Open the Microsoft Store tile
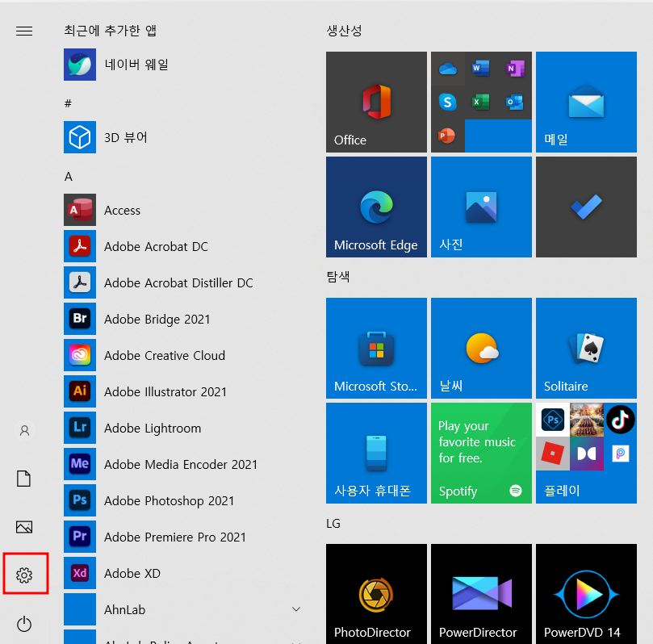The image size is (653, 644). pos(376,348)
